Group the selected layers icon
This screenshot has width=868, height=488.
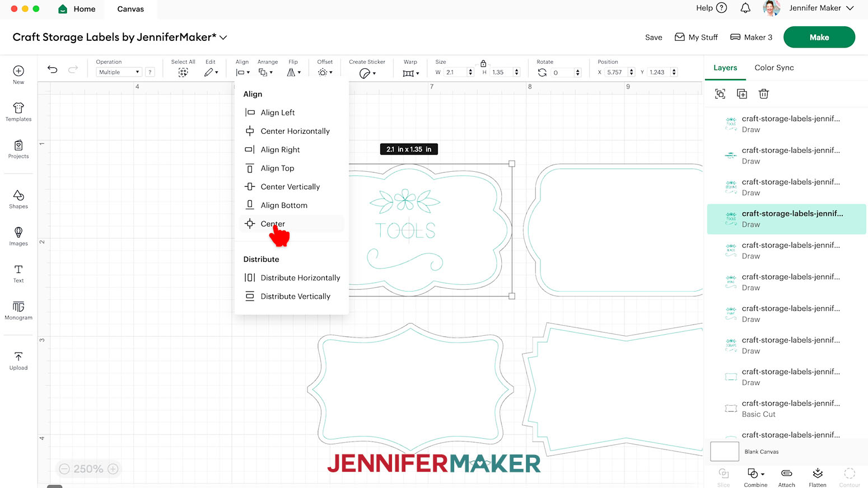[720, 94]
